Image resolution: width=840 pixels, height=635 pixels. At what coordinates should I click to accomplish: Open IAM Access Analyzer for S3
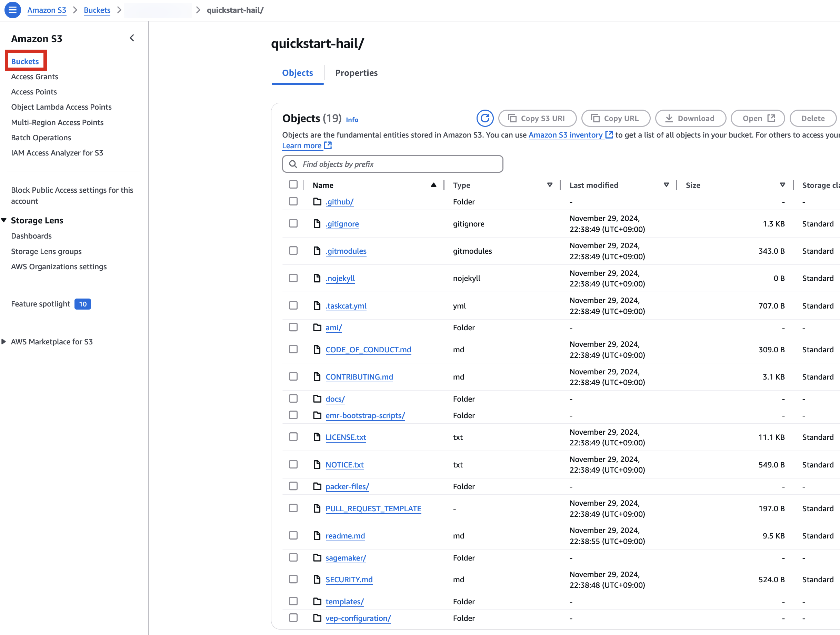(57, 153)
